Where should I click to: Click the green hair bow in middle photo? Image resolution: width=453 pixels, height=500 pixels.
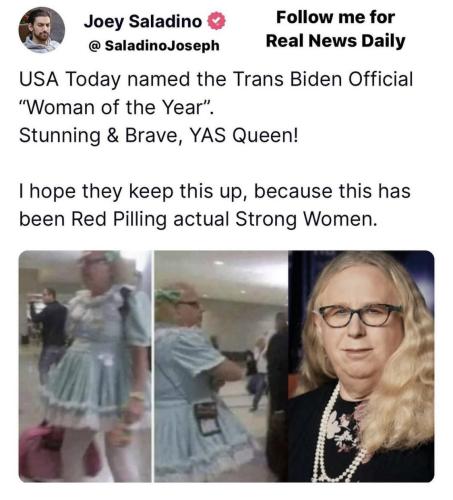point(171,296)
